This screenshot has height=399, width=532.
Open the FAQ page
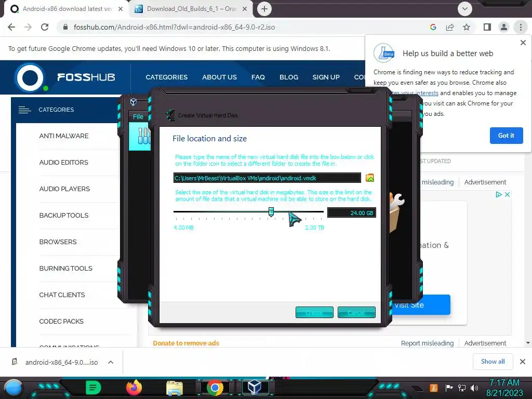coord(258,77)
